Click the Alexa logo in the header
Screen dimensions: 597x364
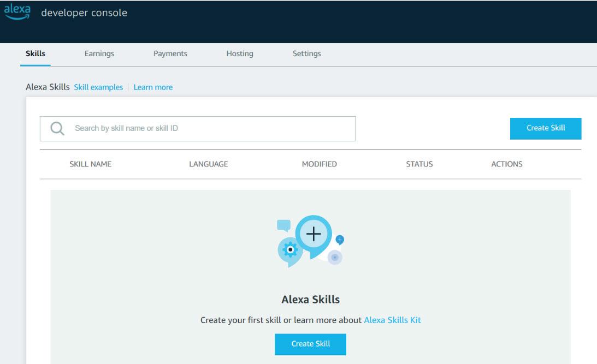17,11
